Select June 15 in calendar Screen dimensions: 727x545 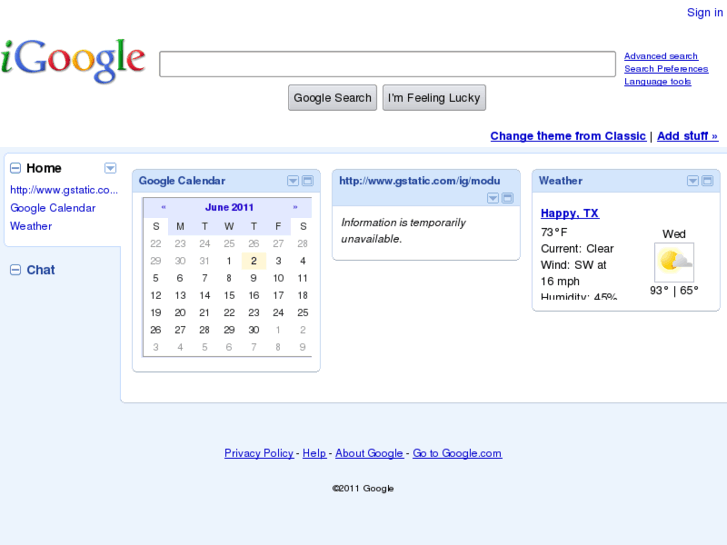(x=229, y=295)
